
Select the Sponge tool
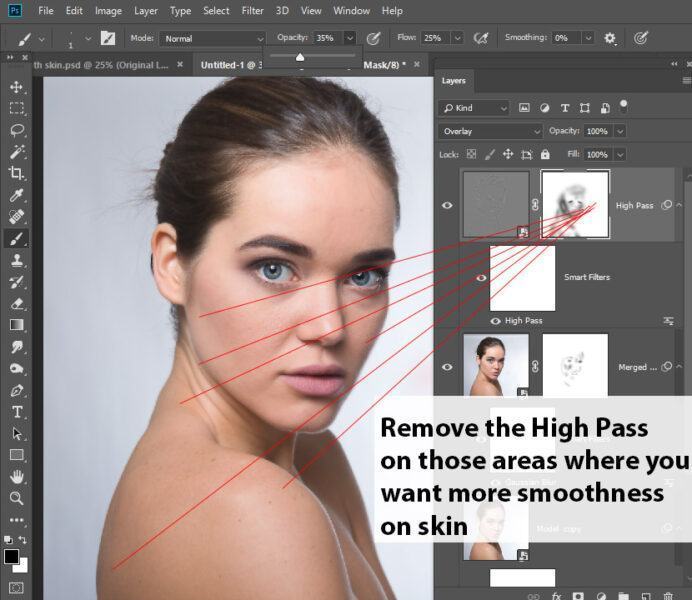tap(16, 368)
